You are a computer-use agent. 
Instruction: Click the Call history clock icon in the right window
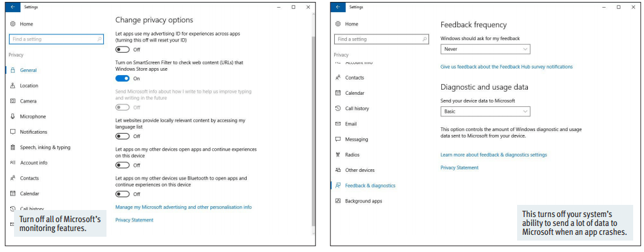pos(338,108)
